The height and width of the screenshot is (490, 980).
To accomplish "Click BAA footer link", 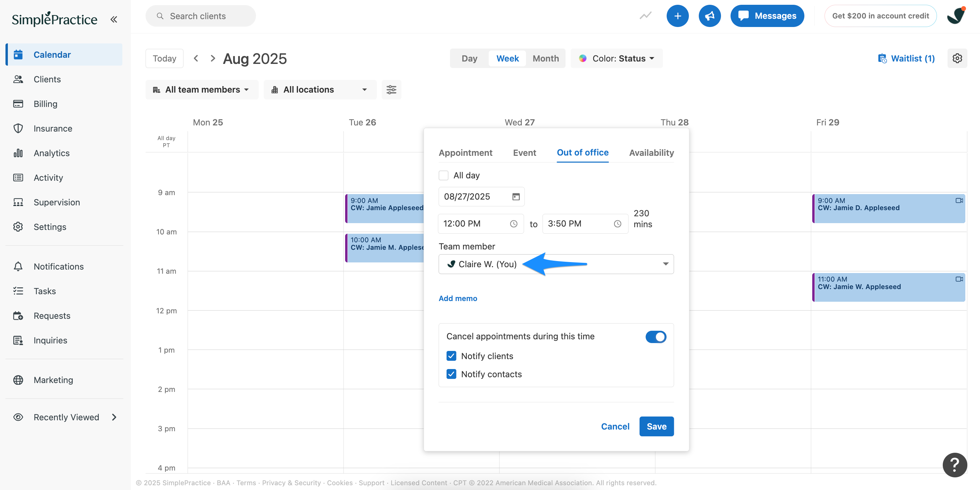I will click(x=223, y=482).
